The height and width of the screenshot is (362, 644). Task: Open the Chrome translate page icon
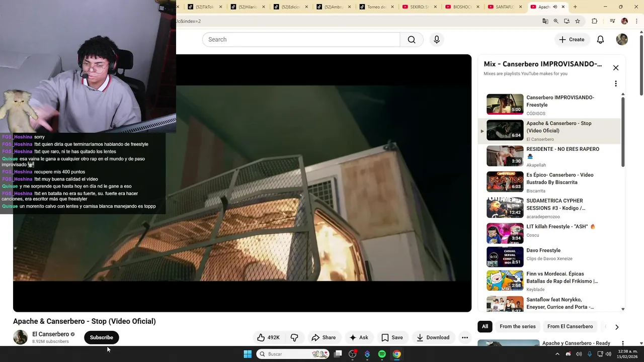point(545,21)
